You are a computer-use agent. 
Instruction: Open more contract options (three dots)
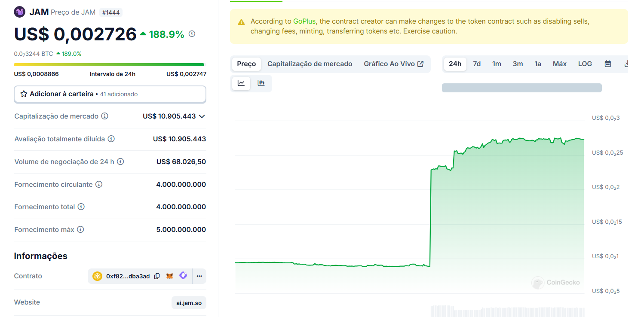(199, 276)
